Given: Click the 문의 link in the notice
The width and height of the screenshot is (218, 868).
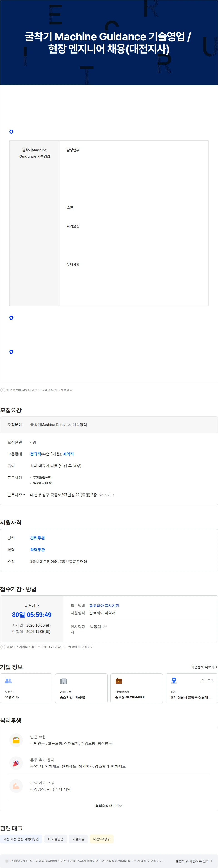Looking at the screenshot, I should coord(58,390).
